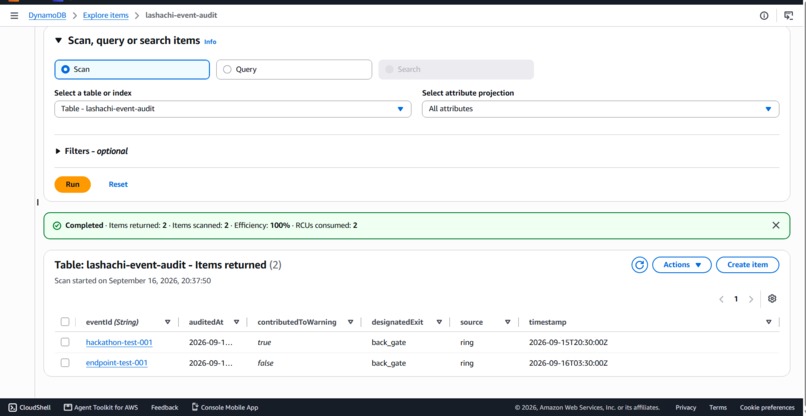The image size is (806, 416).
Task: Open the attribute projection dropdown
Action: tap(600, 109)
